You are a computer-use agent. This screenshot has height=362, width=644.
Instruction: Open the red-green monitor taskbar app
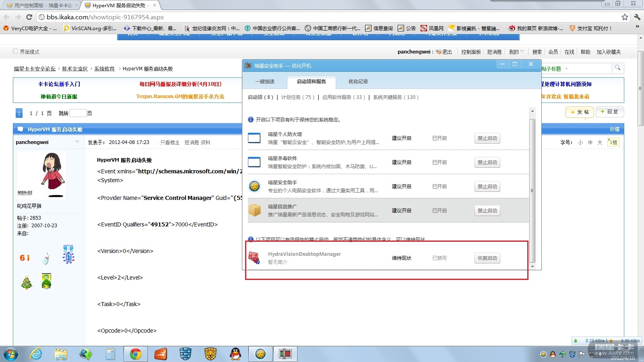pyautogui.click(x=285, y=354)
